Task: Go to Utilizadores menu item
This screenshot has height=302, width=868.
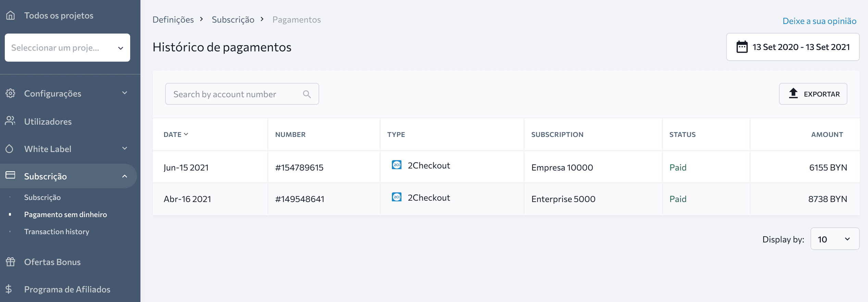Action: pyautogui.click(x=48, y=122)
